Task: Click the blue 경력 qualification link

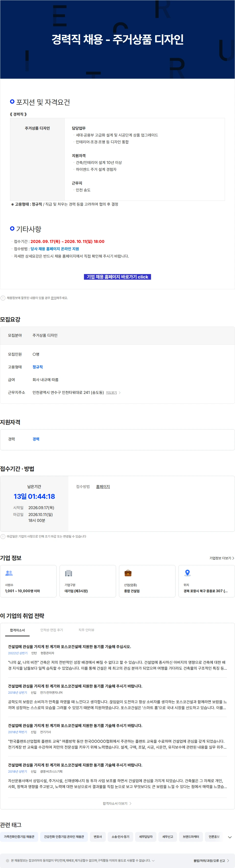Action: click(x=36, y=439)
